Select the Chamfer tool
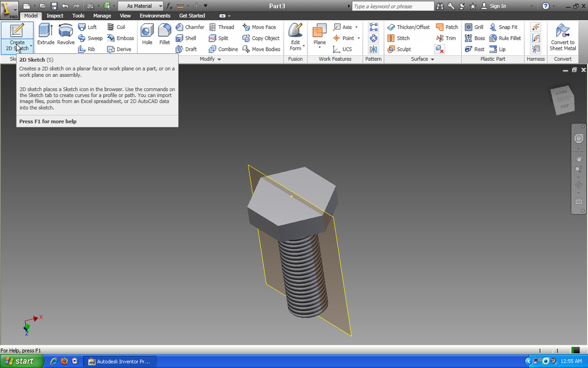Viewport: 588px width, 368px height. [x=190, y=27]
